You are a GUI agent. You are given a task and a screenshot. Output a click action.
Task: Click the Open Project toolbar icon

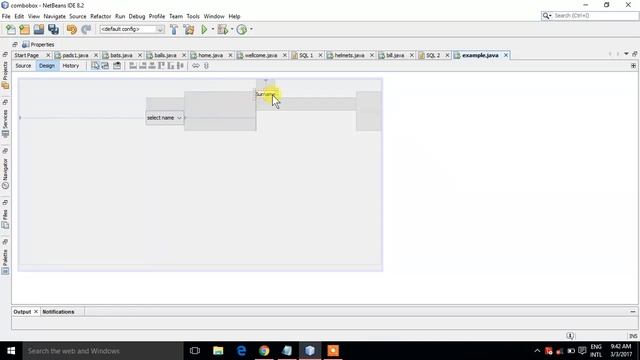tap(39, 29)
